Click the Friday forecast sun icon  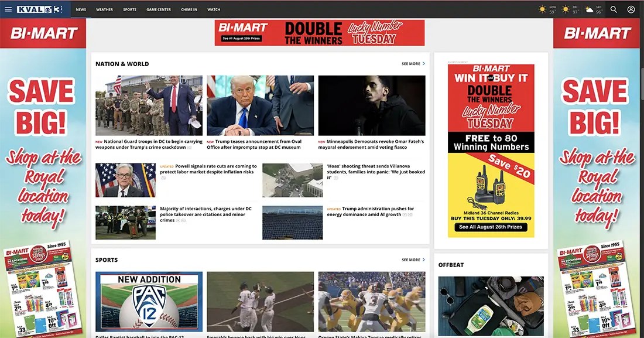pyautogui.click(x=566, y=9)
